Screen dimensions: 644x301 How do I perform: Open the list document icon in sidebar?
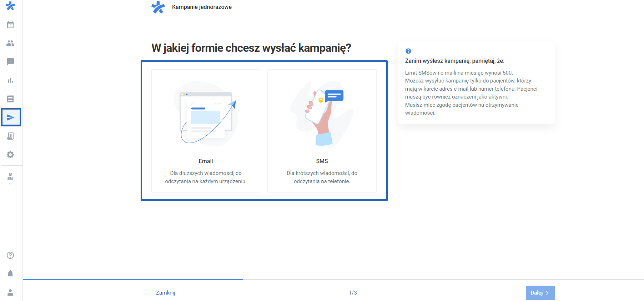point(10,99)
